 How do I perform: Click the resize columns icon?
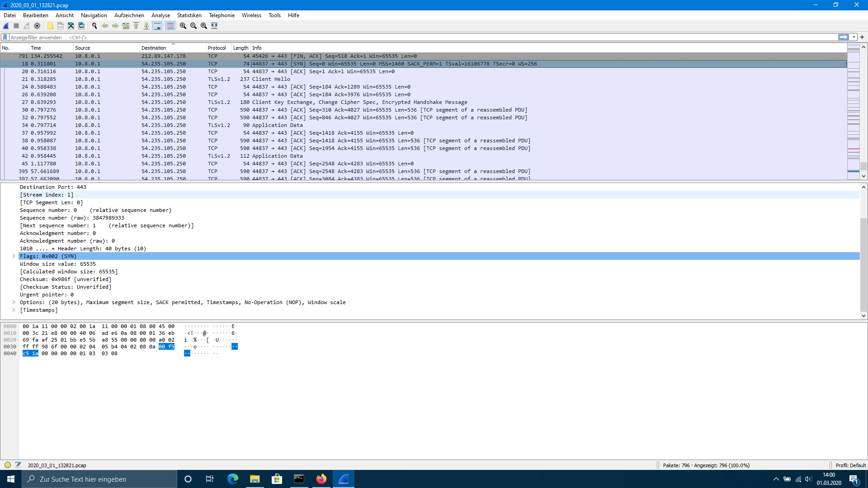[214, 26]
